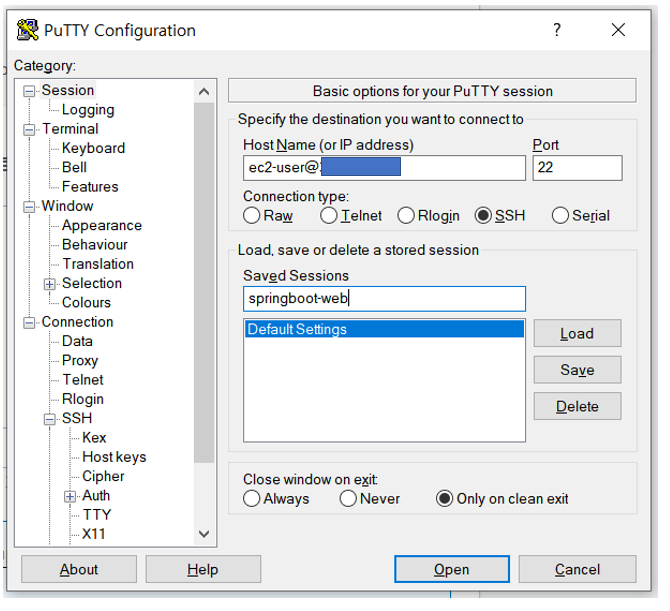Click the Port input field
The height and width of the screenshot is (611, 670).
(577, 167)
